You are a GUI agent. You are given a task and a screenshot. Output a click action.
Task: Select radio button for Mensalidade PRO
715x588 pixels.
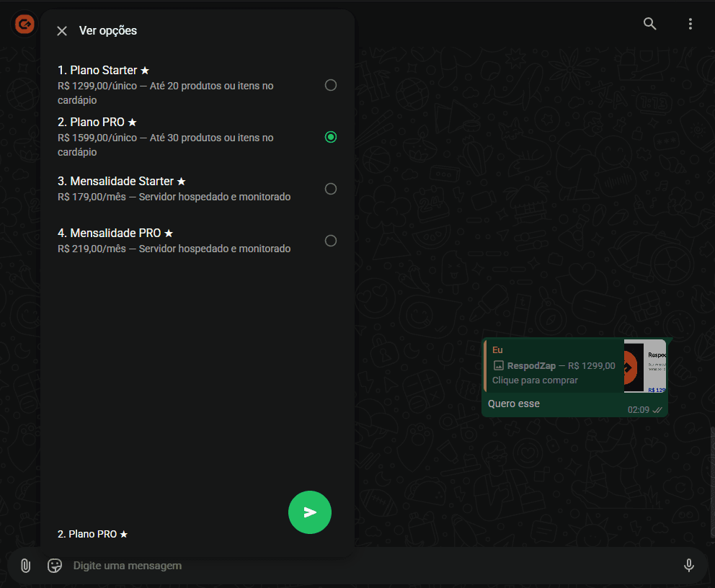[331, 241]
